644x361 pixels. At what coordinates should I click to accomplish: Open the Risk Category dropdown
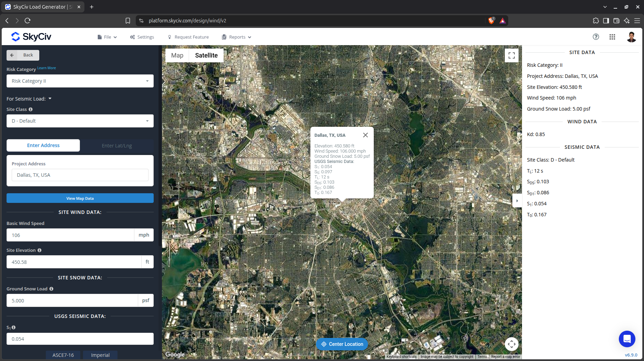click(x=80, y=81)
